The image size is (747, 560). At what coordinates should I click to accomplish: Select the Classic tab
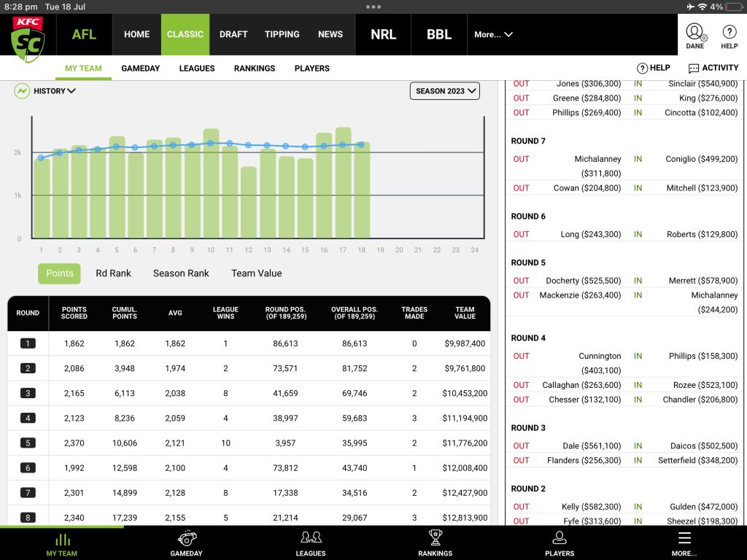[x=185, y=34]
